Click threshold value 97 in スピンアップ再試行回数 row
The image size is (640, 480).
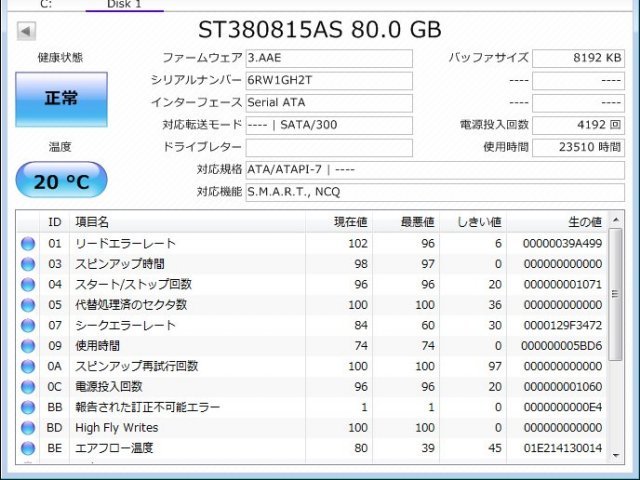coord(495,366)
